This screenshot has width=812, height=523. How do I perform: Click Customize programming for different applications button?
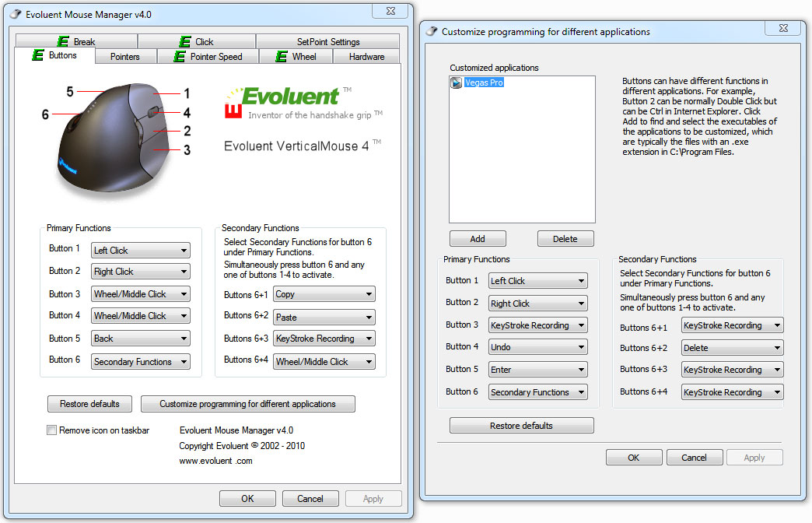point(247,404)
